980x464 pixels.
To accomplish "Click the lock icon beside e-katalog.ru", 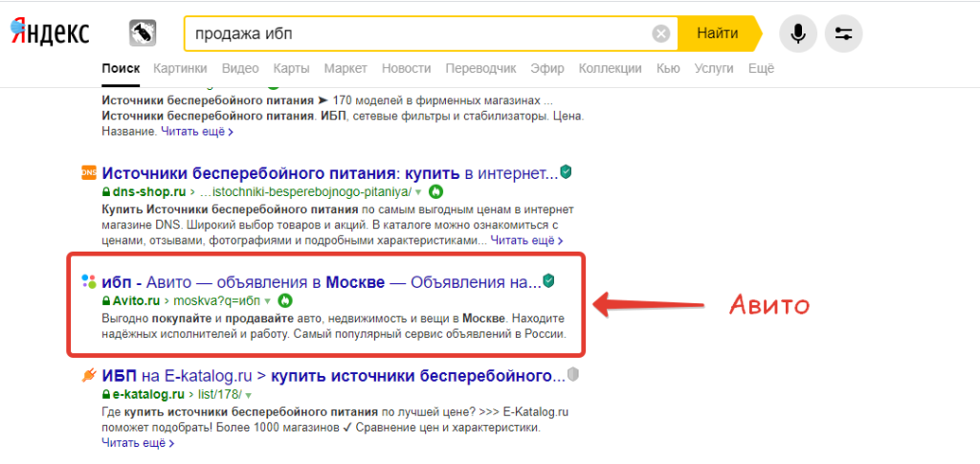I will [x=105, y=395].
